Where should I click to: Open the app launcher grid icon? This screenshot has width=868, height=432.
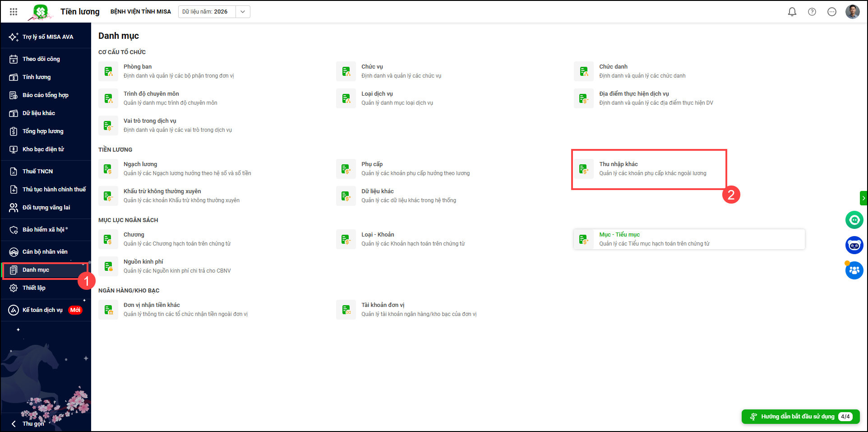pyautogui.click(x=14, y=12)
